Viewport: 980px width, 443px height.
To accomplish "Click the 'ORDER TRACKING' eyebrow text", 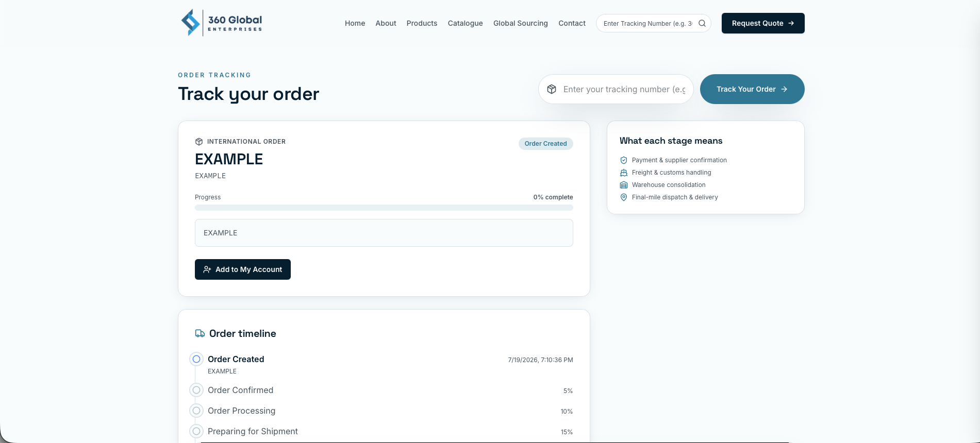I will click(x=214, y=75).
